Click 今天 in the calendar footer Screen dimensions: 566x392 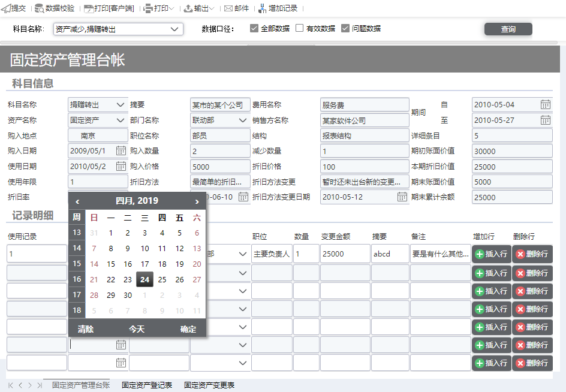(137, 329)
